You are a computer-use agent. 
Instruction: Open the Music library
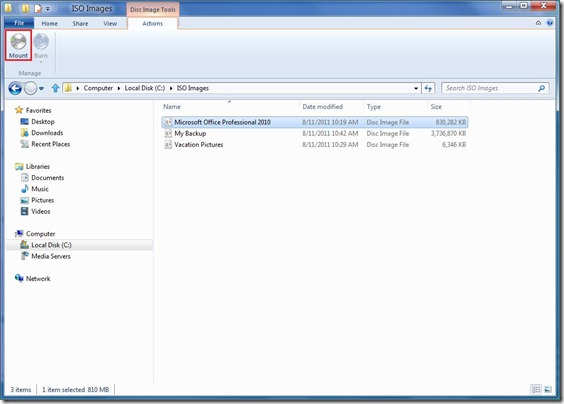40,189
